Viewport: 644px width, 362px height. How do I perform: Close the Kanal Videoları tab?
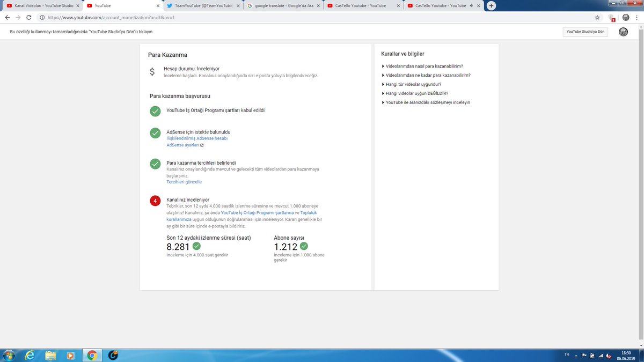click(77, 5)
